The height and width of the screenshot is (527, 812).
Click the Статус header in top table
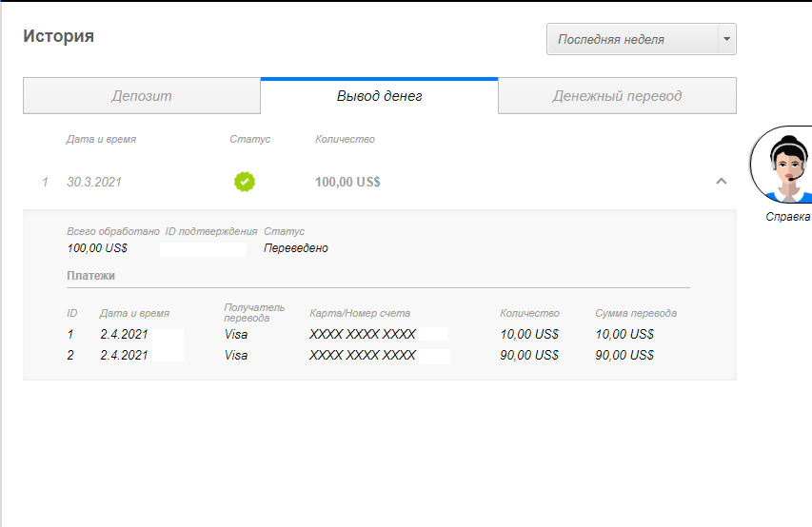249,139
